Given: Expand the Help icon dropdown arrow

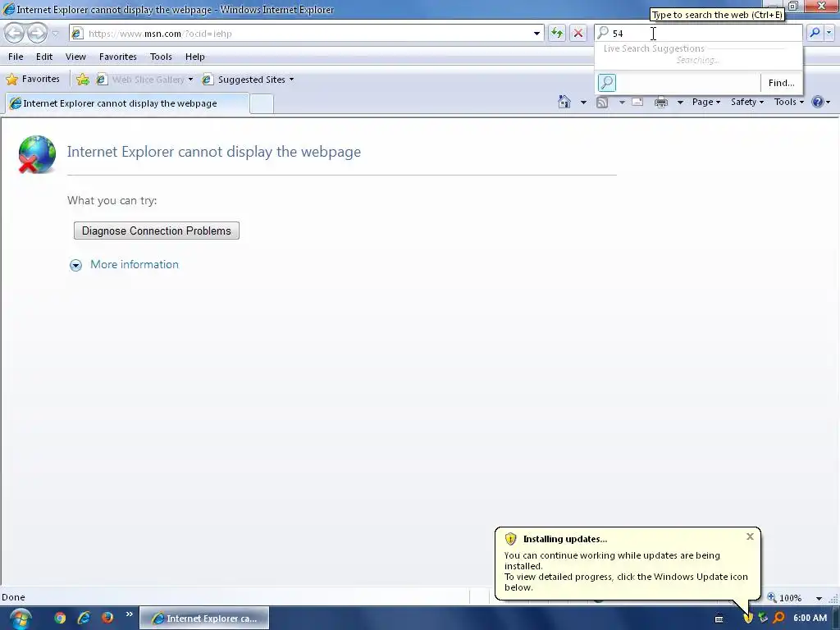Looking at the screenshot, I should (x=829, y=102).
